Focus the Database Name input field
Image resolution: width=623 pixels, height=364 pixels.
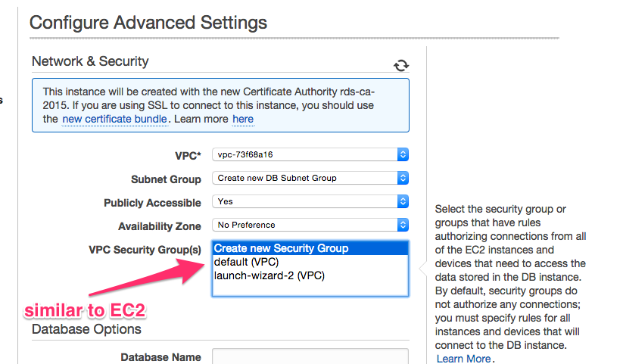[x=310, y=356]
